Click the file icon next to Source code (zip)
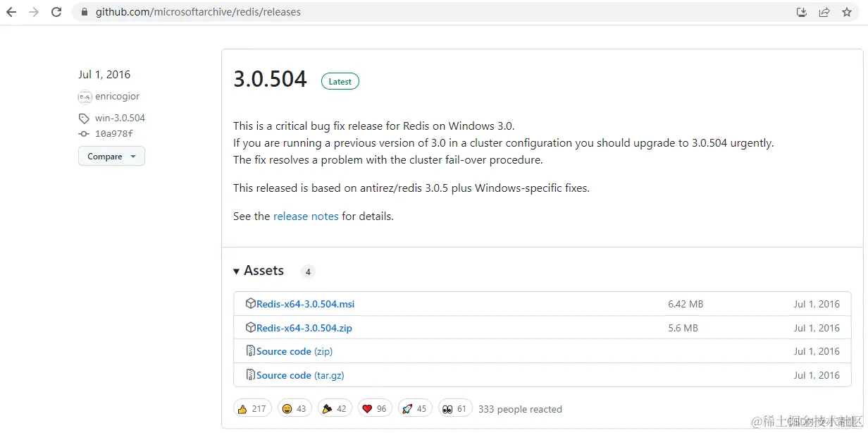This screenshot has width=868, height=433. [250, 351]
